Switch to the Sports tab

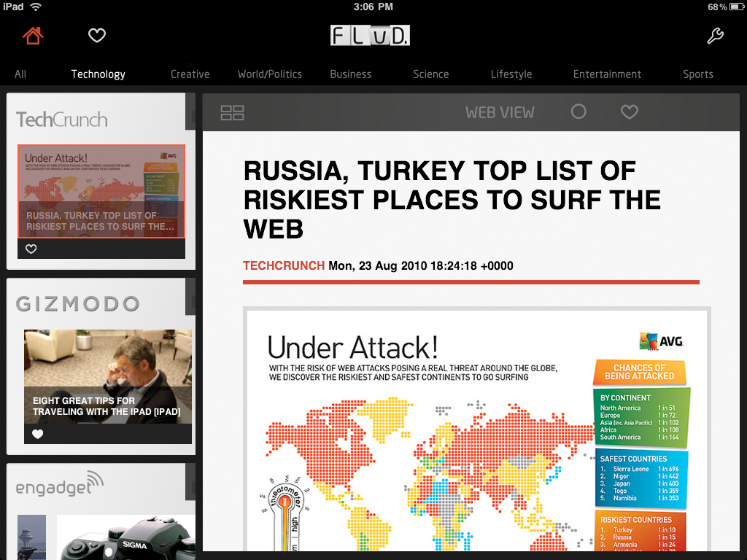698,74
